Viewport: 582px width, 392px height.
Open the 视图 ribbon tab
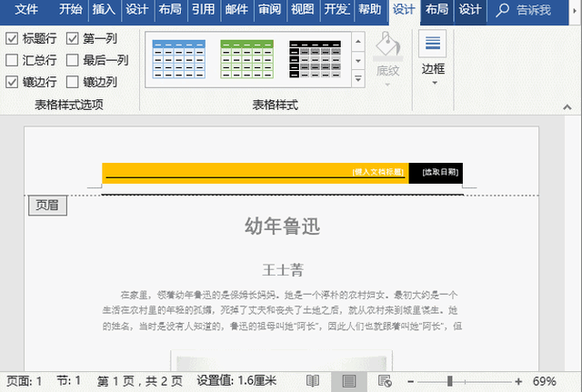(x=303, y=9)
